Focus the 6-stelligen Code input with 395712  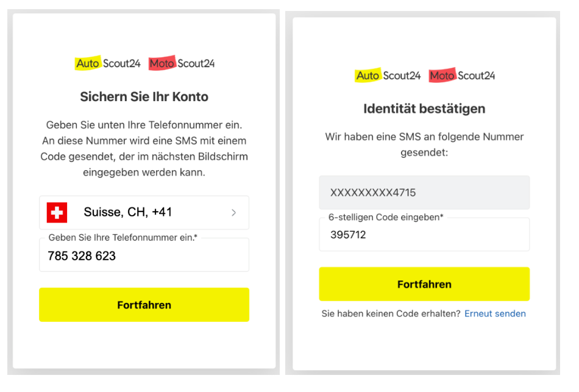coord(424,235)
